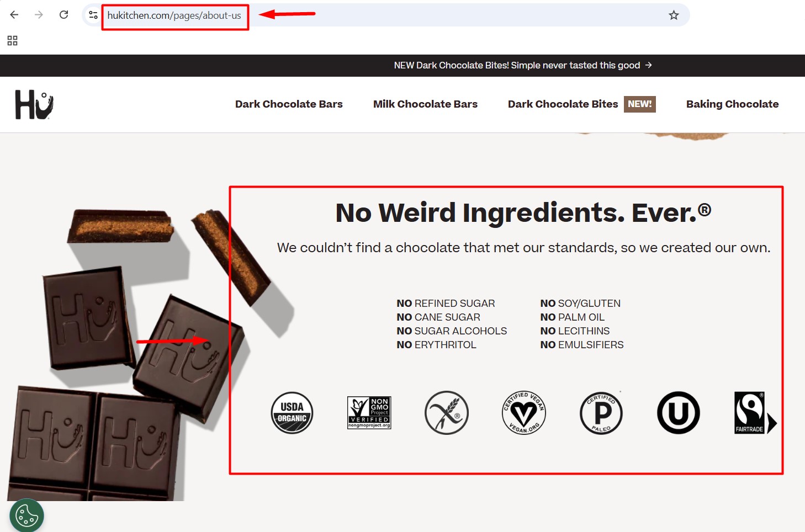The image size is (805, 532).
Task: Open site information icon in address bar
Action: click(93, 15)
